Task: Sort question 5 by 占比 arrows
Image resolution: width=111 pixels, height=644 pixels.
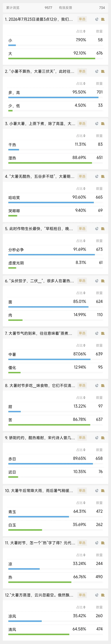Action: point(81,241)
